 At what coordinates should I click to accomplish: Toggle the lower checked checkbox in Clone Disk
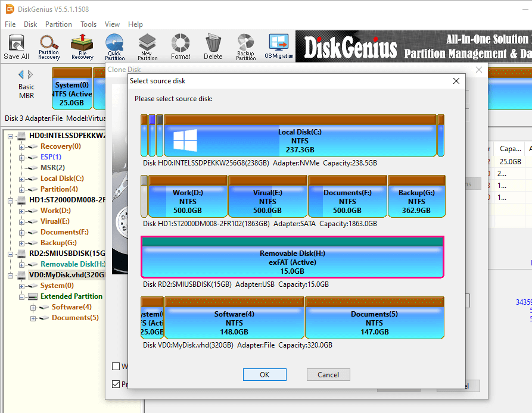[116, 384]
